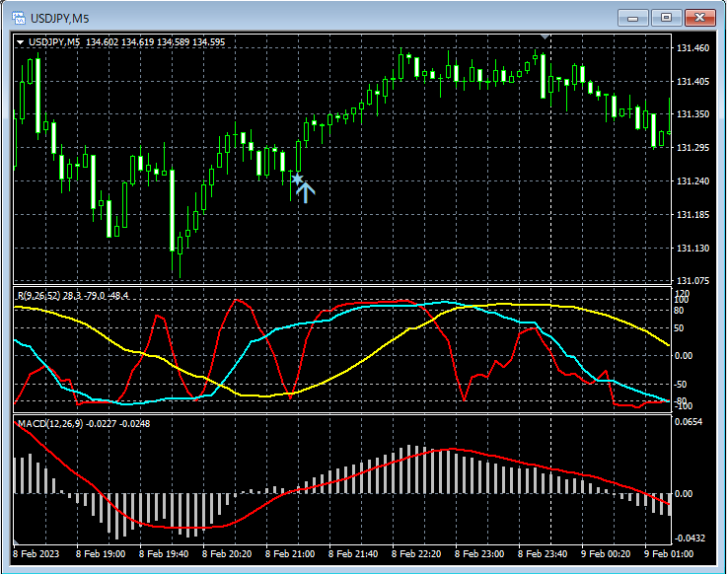Click the MACD values -0.0227 -0.0248
Screen dimensions: 728x574
118,424
